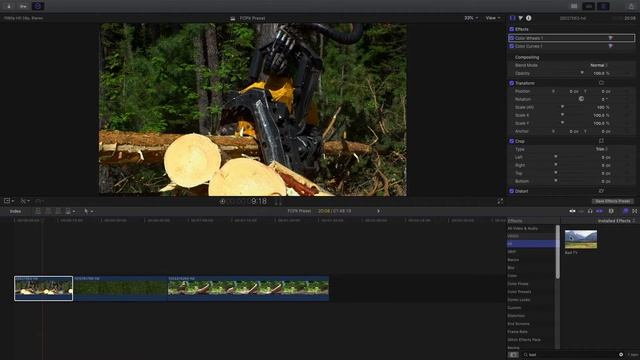Enter full screen viewer mode
Image resolution: width=640 pixels, height=360 pixels.
coord(500,201)
